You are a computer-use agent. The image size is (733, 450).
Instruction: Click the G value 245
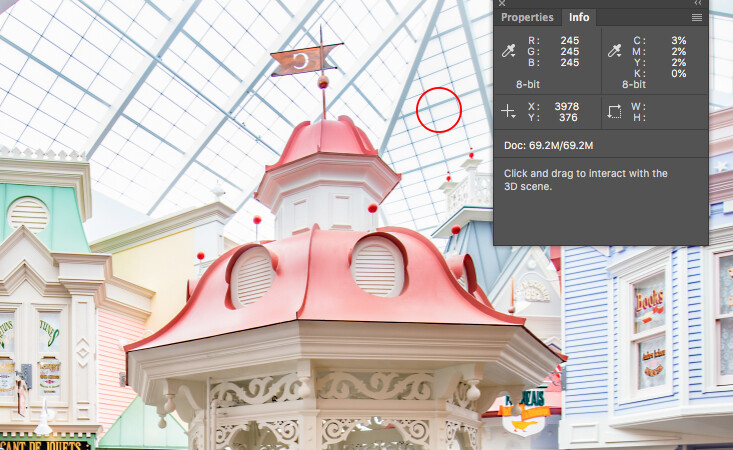(569, 51)
